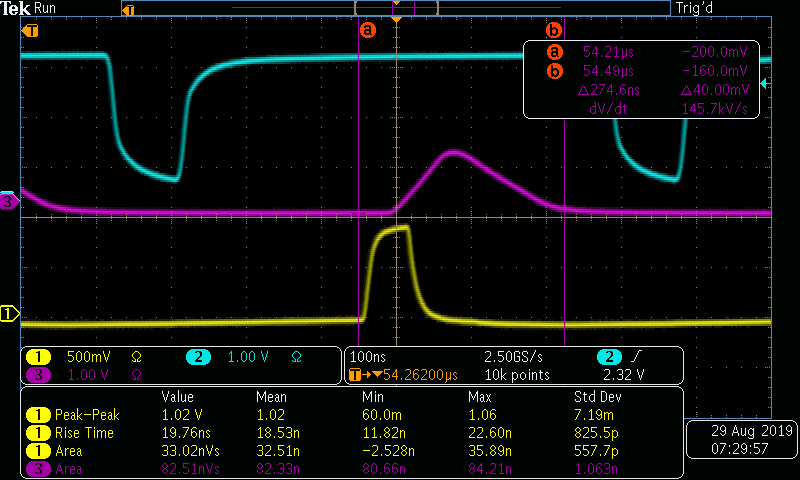Click the 29 Aug 2019 date readout
Image resolution: width=800 pixels, height=480 pixels.
[x=752, y=431]
